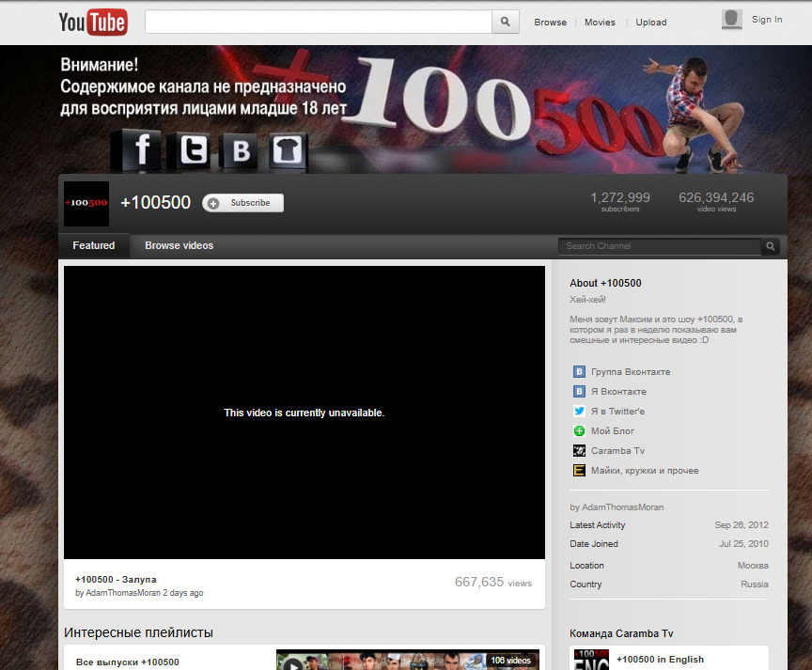Viewport: 812px width, 670px height.
Task: Click the Date Joined value Jul 25, 2010
Action: pos(743,544)
